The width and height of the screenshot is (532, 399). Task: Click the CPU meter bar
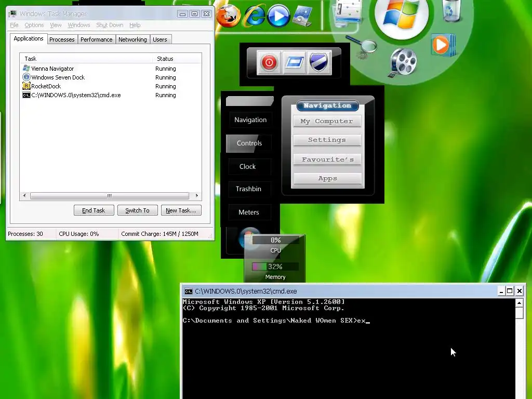coord(275,240)
